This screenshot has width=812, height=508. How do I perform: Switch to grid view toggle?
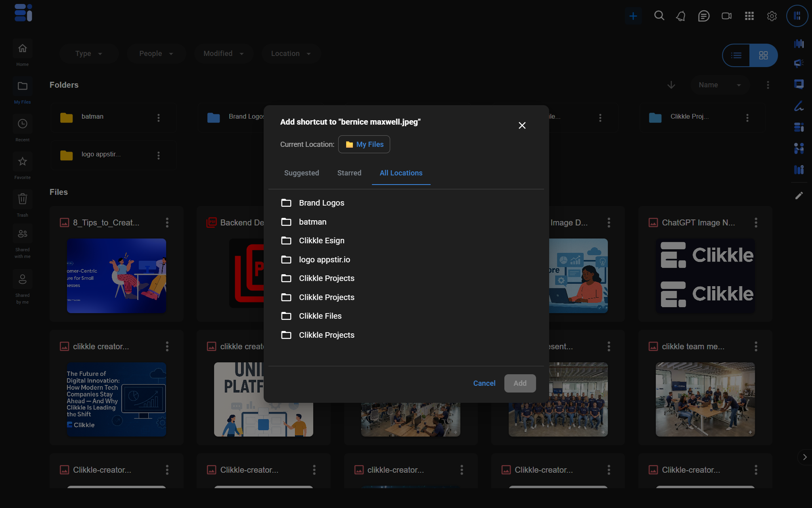coord(763,56)
